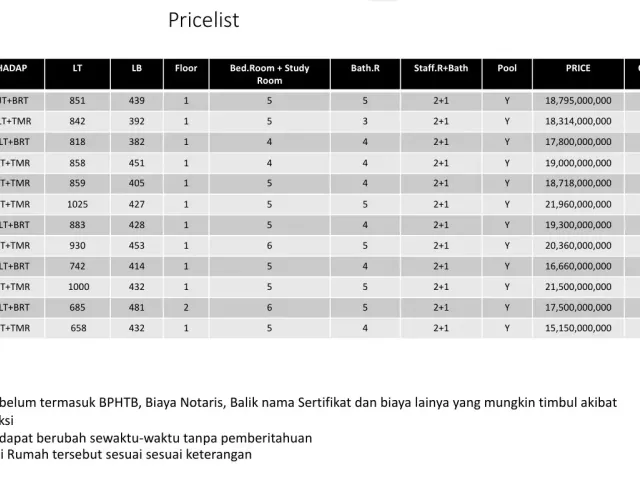Viewport: 640px width, 480px height.
Task: Click the LT value 1000
Action: (x=78, y=287)
